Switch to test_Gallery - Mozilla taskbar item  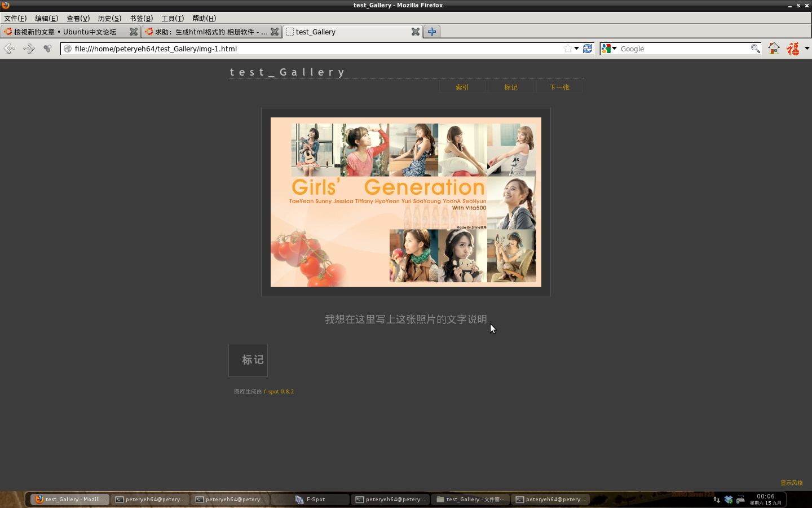pos(69,499)
